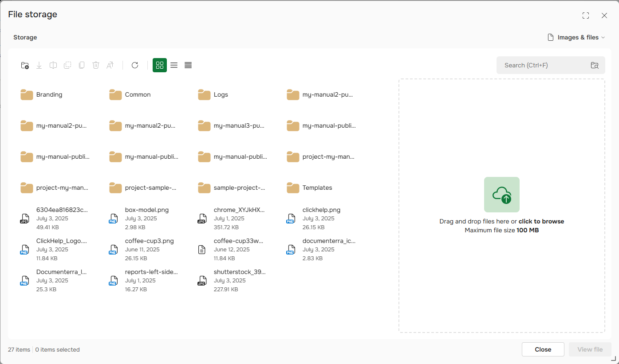Refresh the file storage list

[x=135, y=65]
